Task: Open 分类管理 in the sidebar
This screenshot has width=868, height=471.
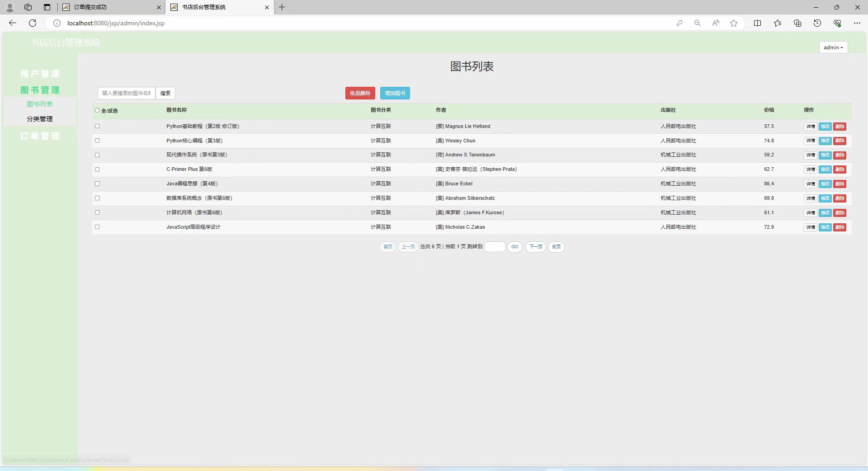Action: (x=40, y=119)
